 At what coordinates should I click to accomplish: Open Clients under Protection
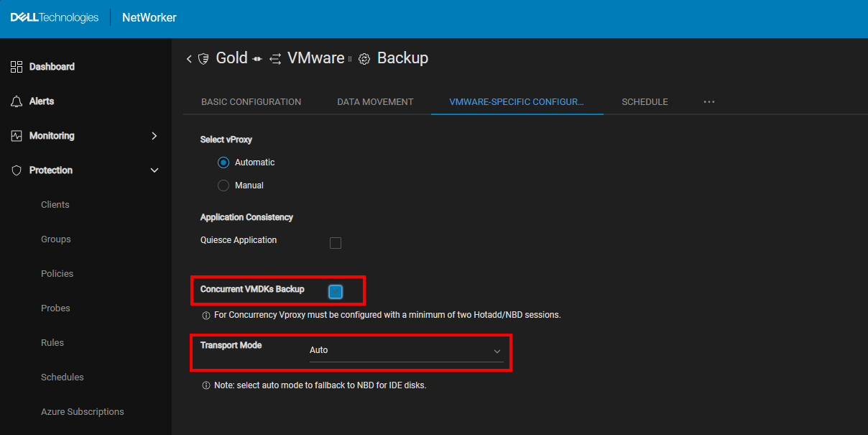click(55, 205)
